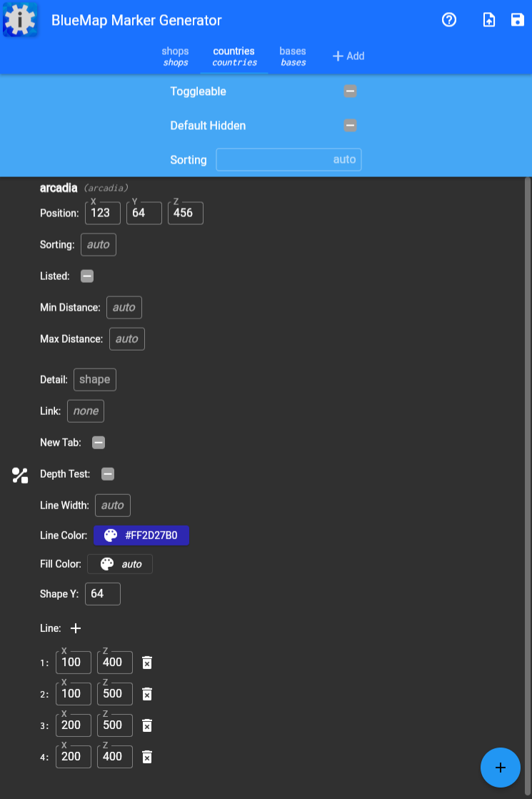Screen dimensions: 532x799
Task: Toggle the Default Hidden checkbox
Action: (x=350, y=126)
